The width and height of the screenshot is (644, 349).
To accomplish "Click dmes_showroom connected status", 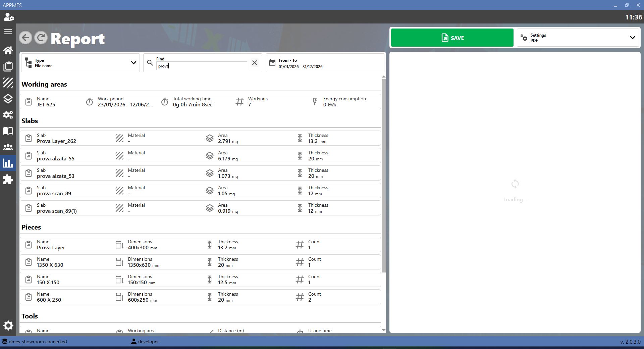I will click(x=35, y=342).
